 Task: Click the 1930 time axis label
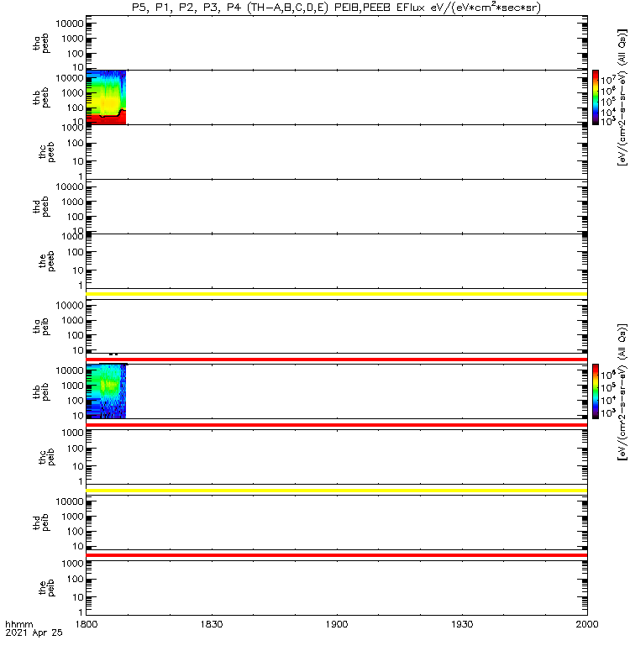tap(462, 624)
